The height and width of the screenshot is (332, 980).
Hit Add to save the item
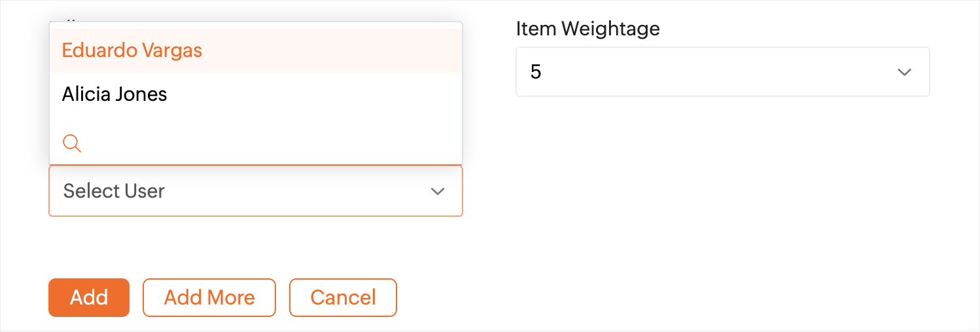click(x=89, y=297)
